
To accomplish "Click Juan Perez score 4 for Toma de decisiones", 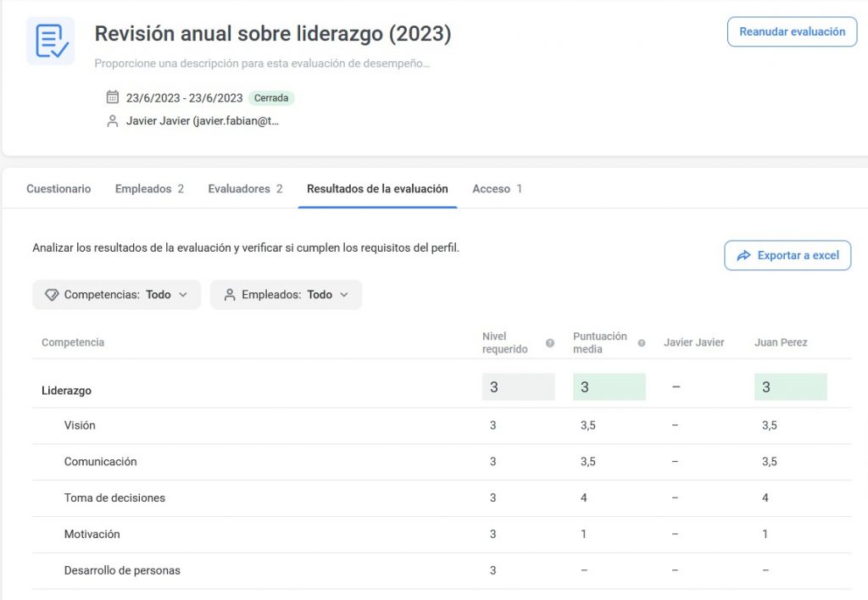I will point(765,497).
